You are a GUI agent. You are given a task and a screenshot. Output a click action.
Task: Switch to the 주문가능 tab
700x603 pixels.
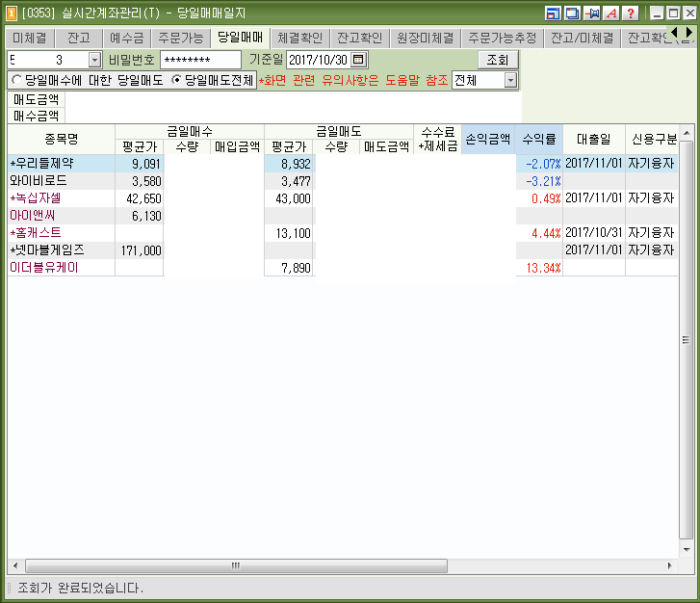pyautogui.click(x=181, y=38)
